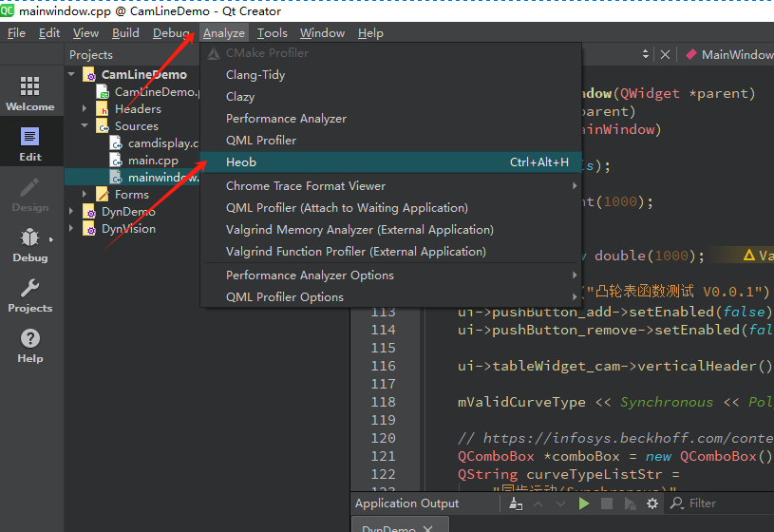
Task: Stop the running application
Action: pos(607,503)
